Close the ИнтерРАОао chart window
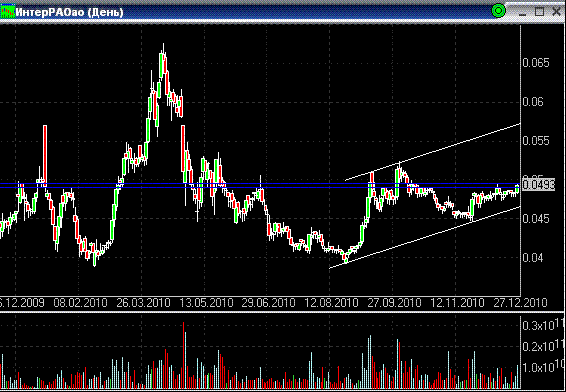 [556, 12]
